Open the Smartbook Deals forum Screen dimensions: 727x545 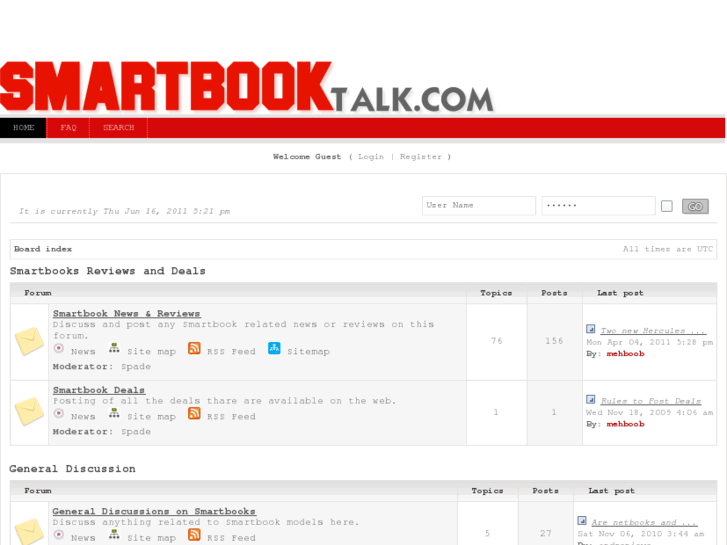[x=99, y=390]
